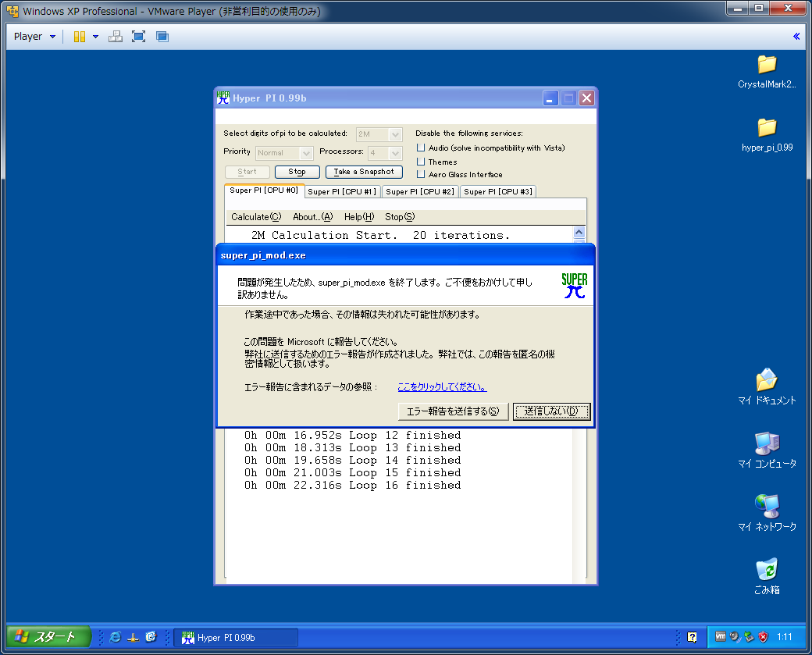
Task: Tick the Aero Glass Interface checkbox
Action: coord(421,174)
